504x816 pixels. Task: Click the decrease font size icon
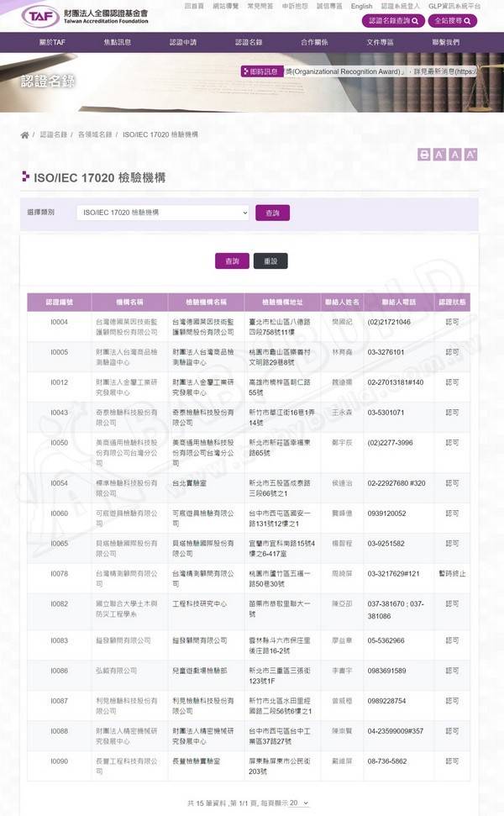[x=440, y=155]
